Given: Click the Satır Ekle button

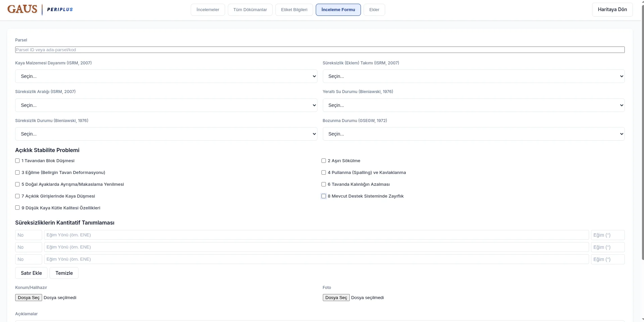Looking at the screenshot, I should pos(31,273).
